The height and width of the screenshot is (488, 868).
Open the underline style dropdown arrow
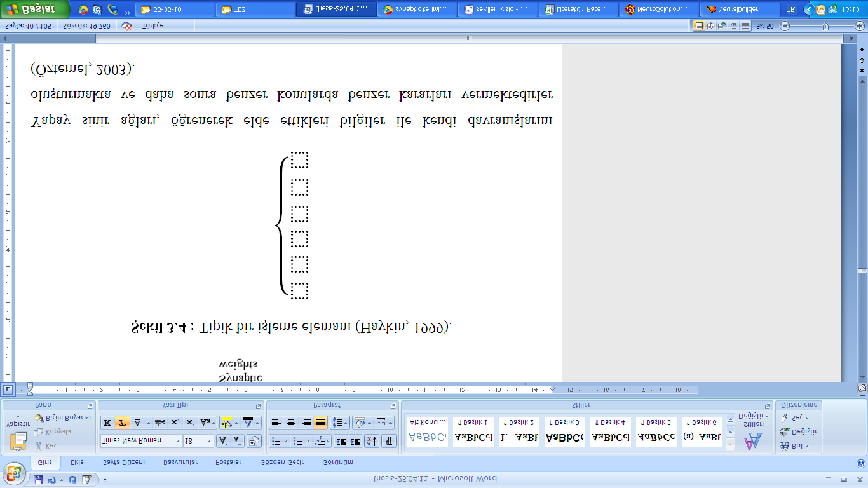click(x=148, y=423)
